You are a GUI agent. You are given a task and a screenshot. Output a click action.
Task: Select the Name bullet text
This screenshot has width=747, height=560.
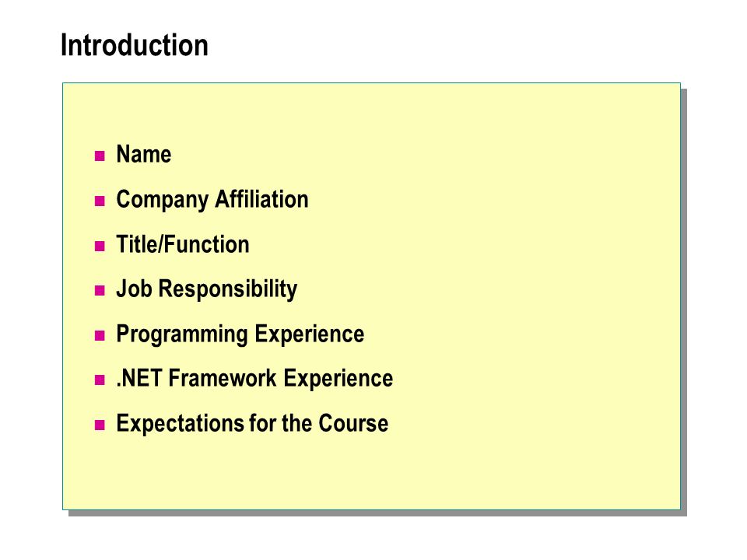pyautogui.click(x=144, y=154)
